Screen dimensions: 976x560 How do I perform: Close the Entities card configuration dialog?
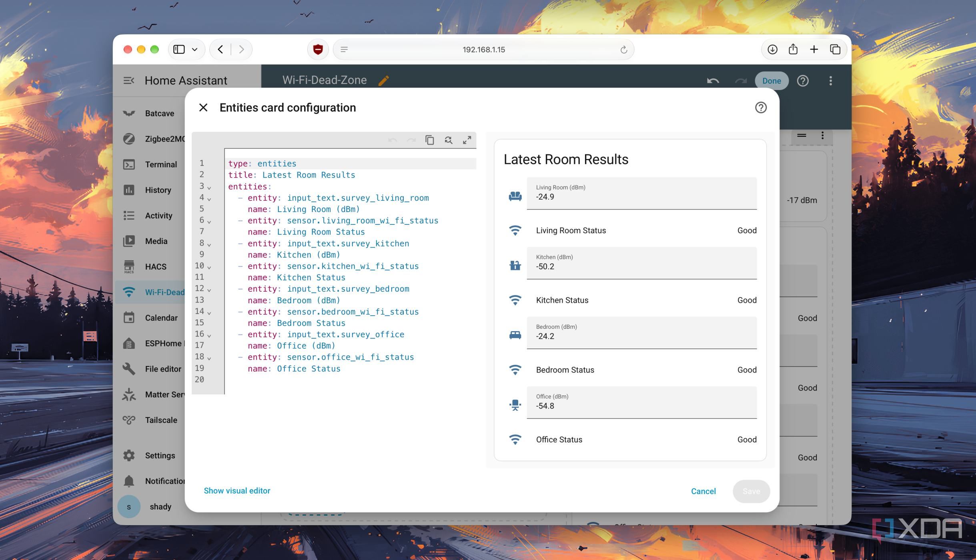point(203,108)
